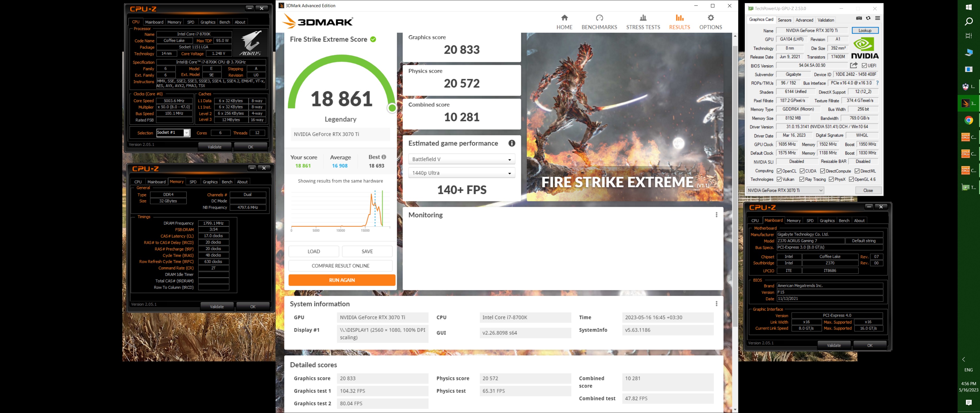Click the BIOS export arrow icon in GPU-Z
The height and width of the screenshot is (413, 980).
[x=854, y=65]
